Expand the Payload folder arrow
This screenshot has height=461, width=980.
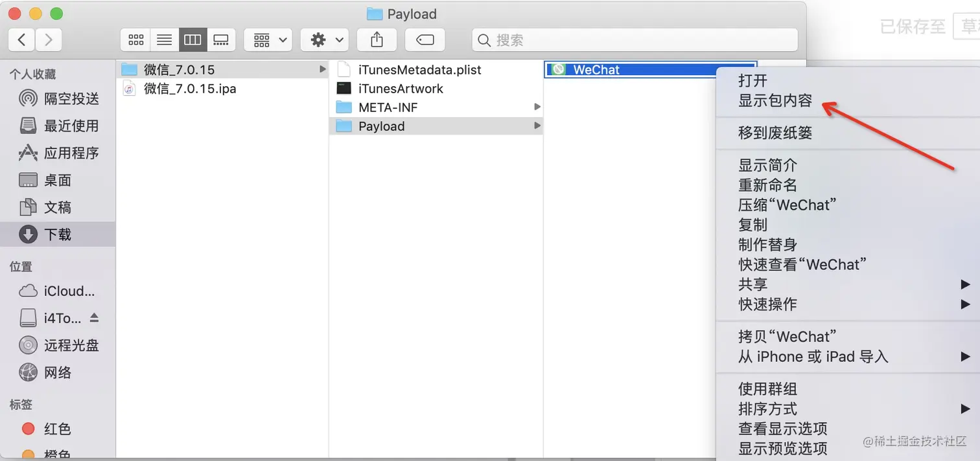[x=537, y=126]
